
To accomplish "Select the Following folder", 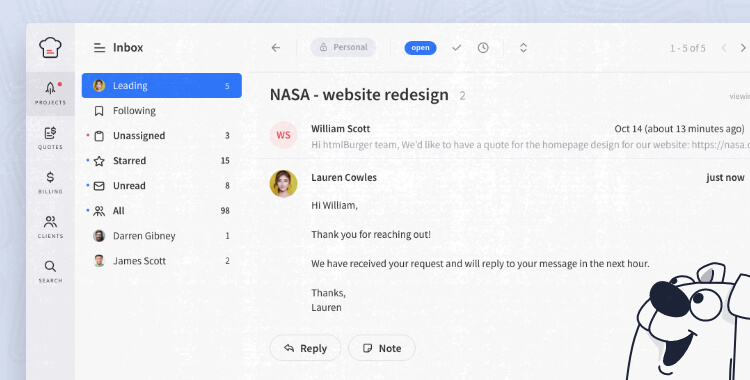I will coord(162,111).
